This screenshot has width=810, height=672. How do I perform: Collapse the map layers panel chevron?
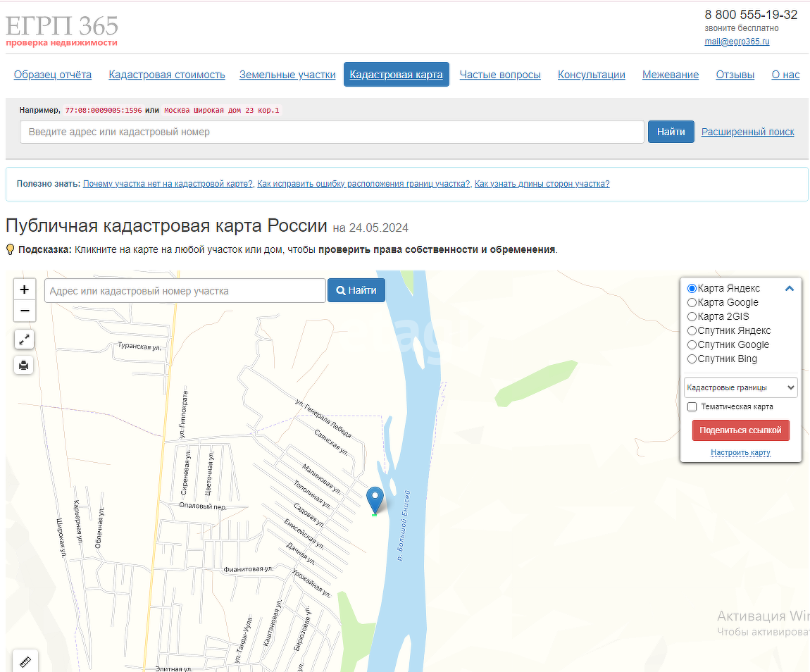point(790,288)
